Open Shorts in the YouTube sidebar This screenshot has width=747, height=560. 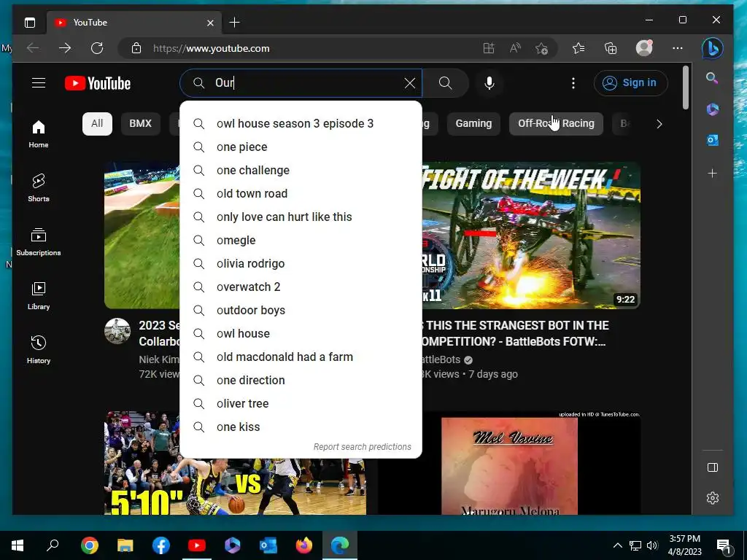point(39,188)
